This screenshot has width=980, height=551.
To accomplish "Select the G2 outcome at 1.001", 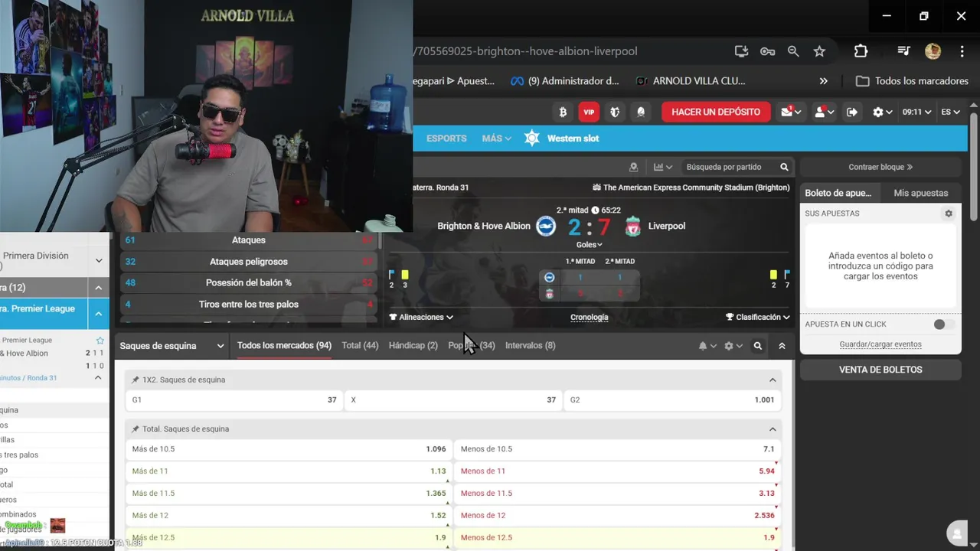I will pos(672,399).
